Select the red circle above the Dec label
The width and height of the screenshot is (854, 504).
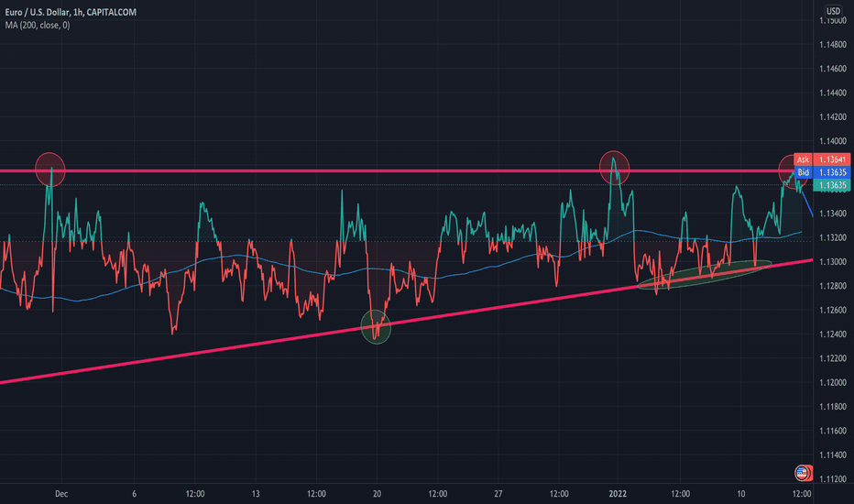[50, 170]
